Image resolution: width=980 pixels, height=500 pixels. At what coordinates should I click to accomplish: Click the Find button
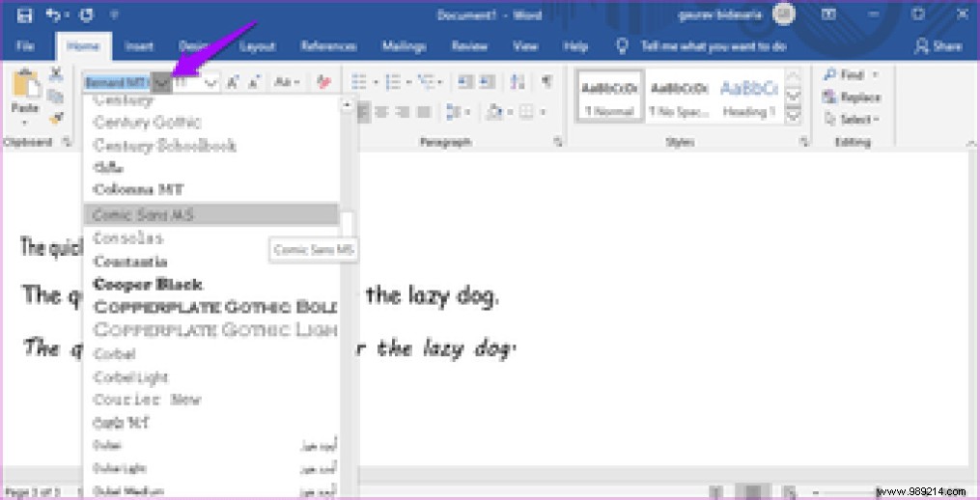pos(844,74)
